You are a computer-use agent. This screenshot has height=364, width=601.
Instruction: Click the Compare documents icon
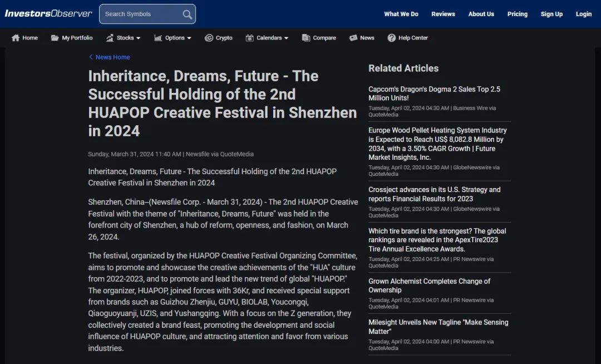(x=306, y=37)
